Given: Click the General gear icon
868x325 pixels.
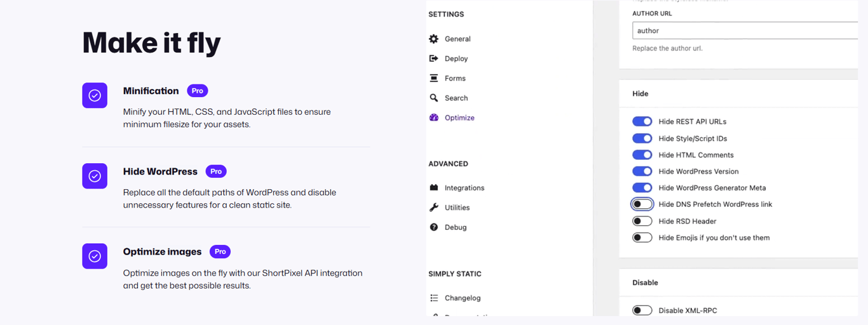Looking at the screenshot, I should click(x=433, y=39).
